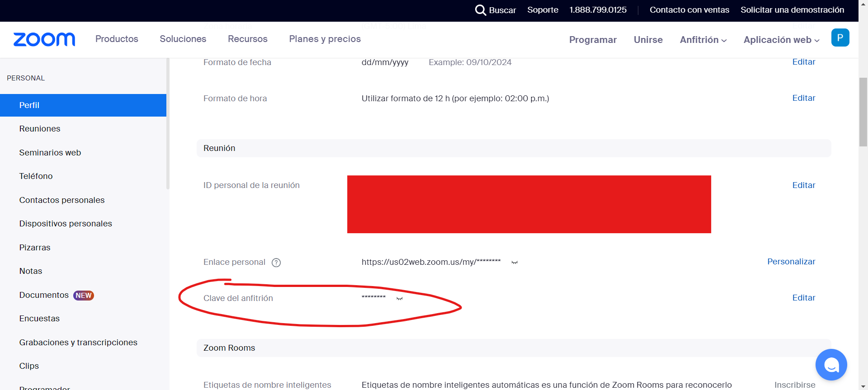Screen dimensions: 868x390
Task: Click the Example: 09/10/2024 text
Action: tap(470, 62)
